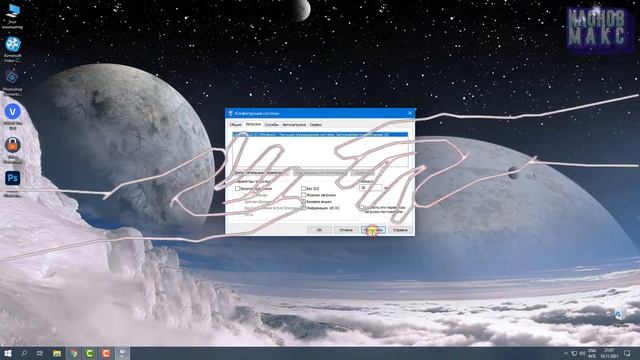Screen dimensions: 640x360
Task: Switch to the Автозагрузка tab
Action: [294, 124]
